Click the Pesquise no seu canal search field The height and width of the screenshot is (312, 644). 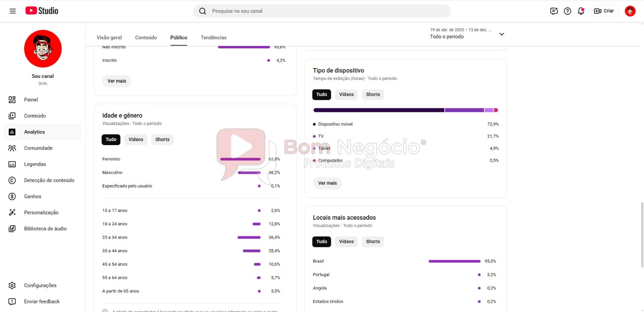pyautogui.click(x=322, y=11)
